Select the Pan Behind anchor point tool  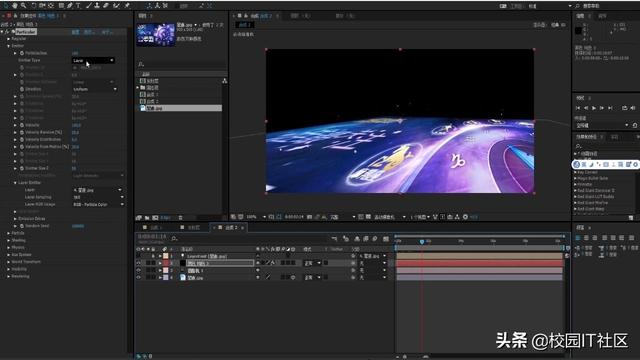[51, 5]
